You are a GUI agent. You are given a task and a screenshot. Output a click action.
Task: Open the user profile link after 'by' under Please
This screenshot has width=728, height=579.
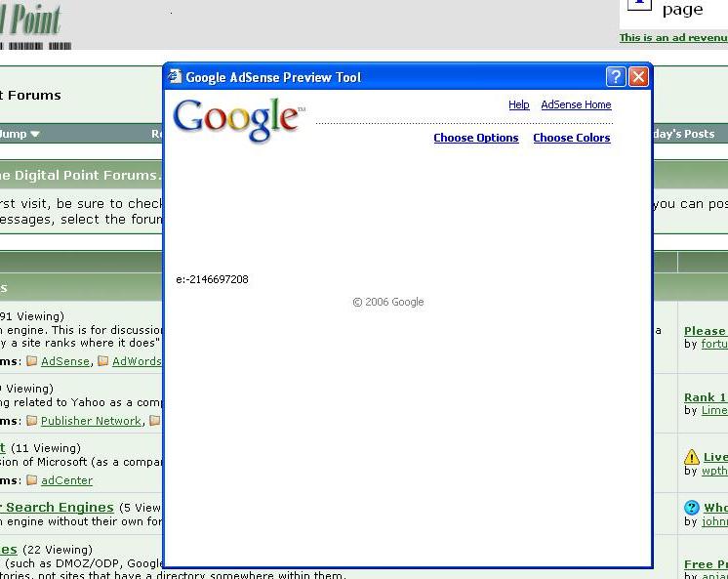pos(714,344)
